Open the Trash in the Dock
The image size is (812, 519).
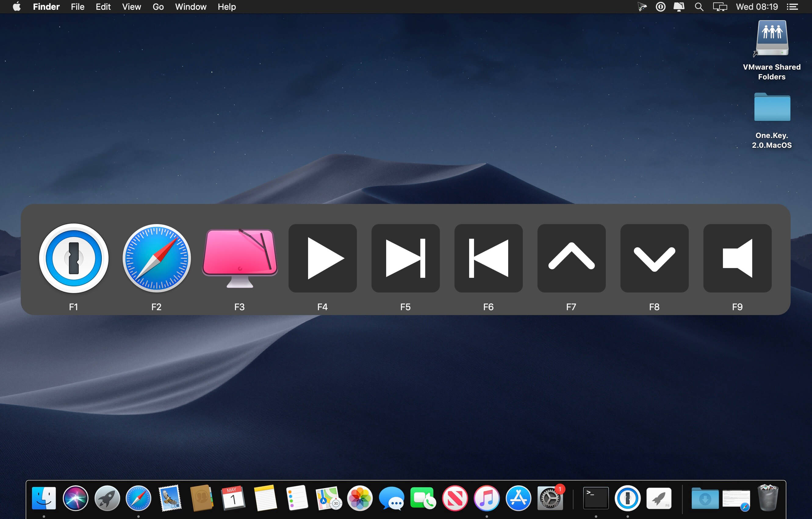point(768,498)
